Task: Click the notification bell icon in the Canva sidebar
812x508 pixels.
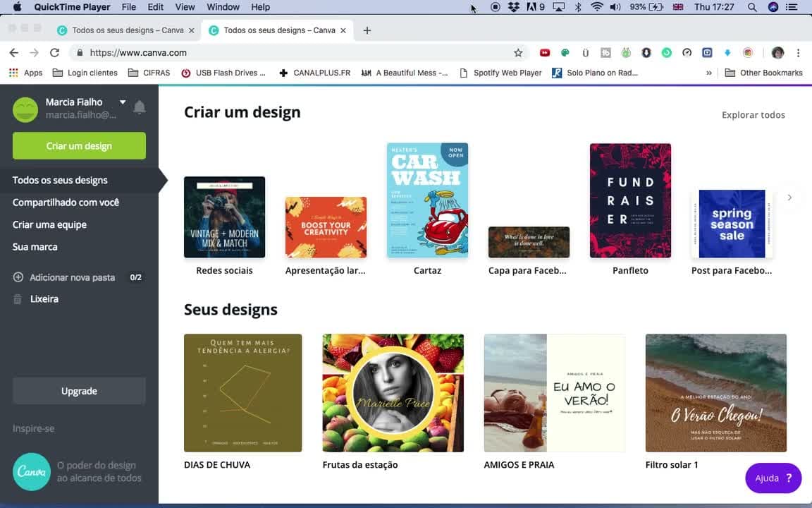Action: pos(140,107)
